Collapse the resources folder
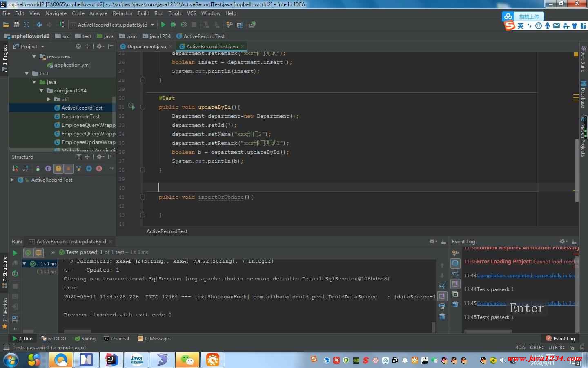 34,56
